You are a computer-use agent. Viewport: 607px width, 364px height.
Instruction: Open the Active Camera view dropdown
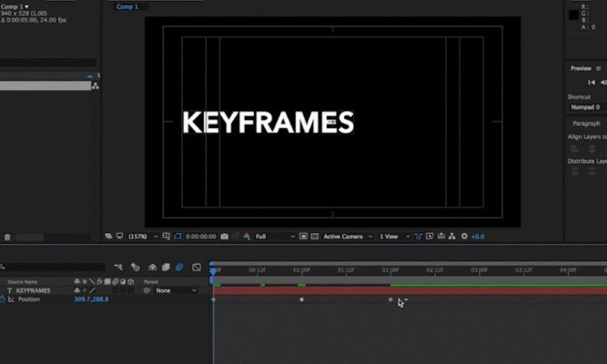click(x=346, y=237)
